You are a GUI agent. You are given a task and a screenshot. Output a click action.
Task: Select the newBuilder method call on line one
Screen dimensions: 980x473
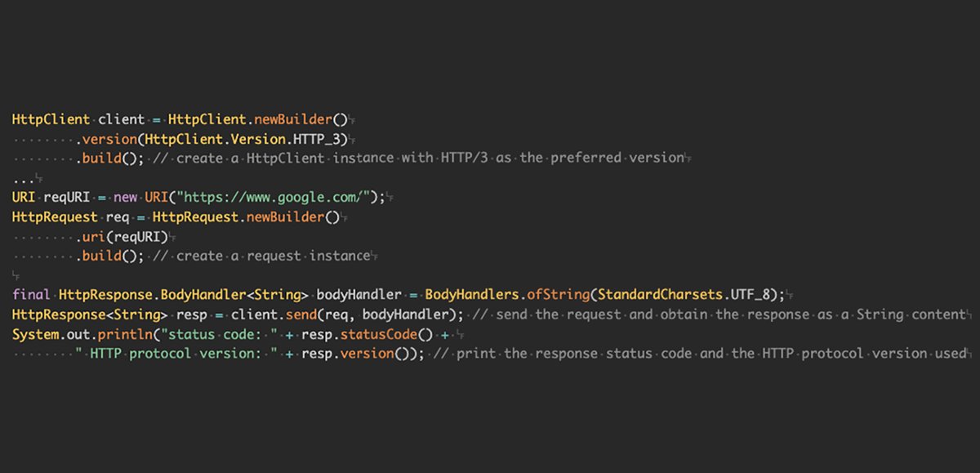click(292, 119)
